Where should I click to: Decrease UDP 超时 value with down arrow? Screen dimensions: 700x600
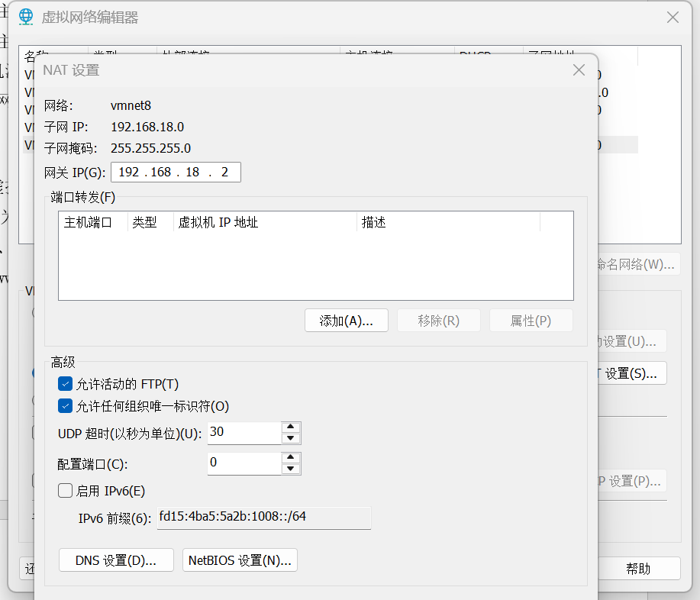click(x=291, y=438)
